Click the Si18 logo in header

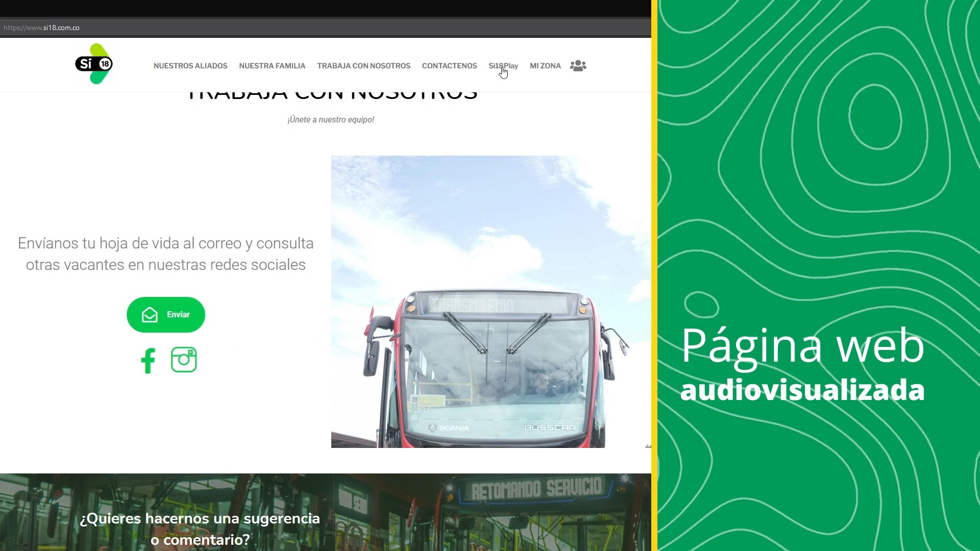(94, 64)
